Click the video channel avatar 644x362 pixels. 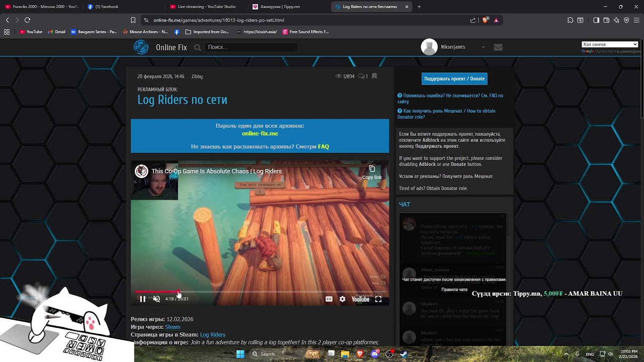point(141,171)
